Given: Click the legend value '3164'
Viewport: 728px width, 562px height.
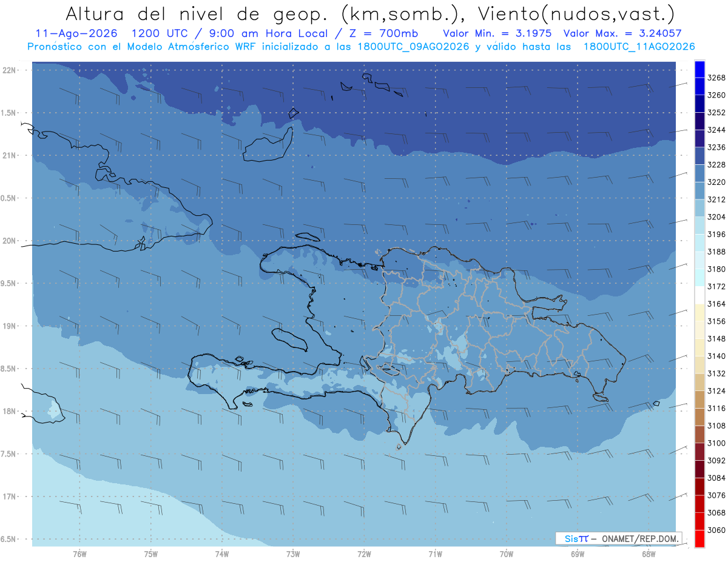Looking at the screenshot, I should point(716,304).
